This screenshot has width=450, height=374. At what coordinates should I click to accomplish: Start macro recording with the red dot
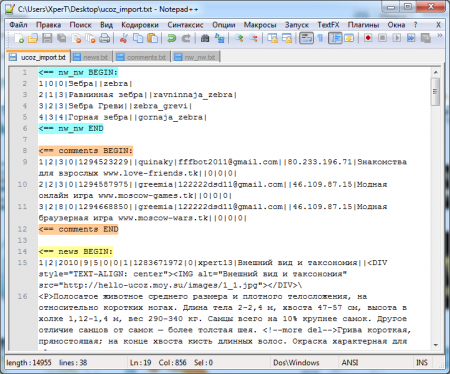368,38
